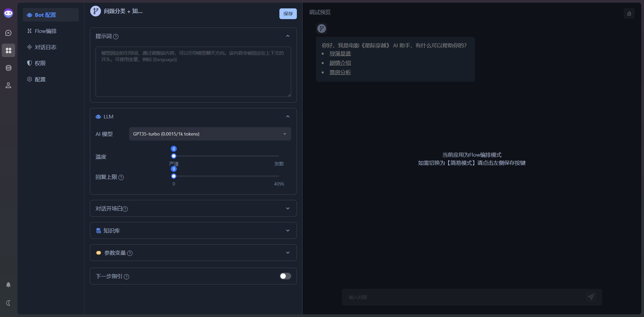Click the 保存 button
644x317 pixels.
tap(288, 14)
